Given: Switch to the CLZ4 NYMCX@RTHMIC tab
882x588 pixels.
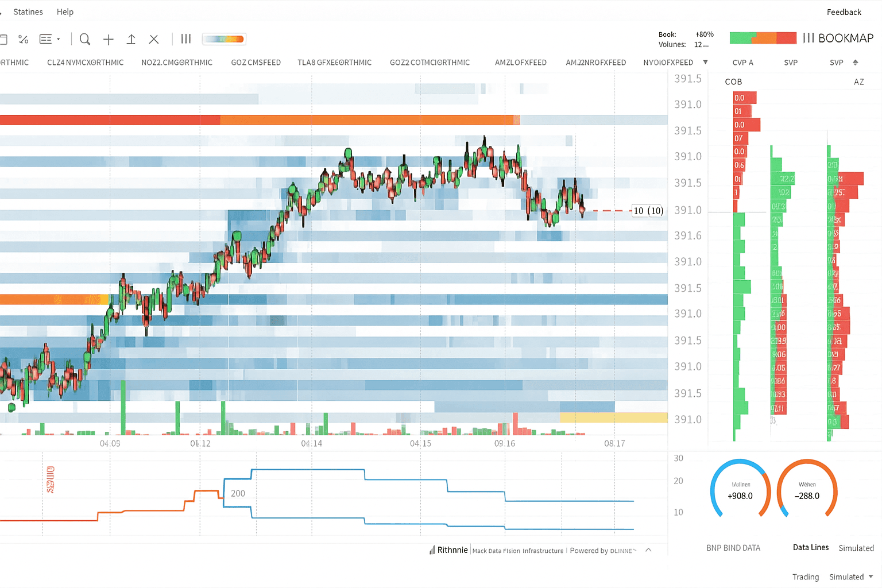Looking at the screenshot, I should [85, 63].
